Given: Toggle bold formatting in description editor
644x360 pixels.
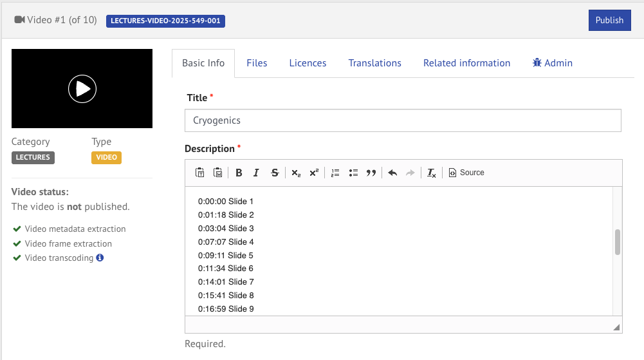Looking at the screenshot, I should 239,173.
